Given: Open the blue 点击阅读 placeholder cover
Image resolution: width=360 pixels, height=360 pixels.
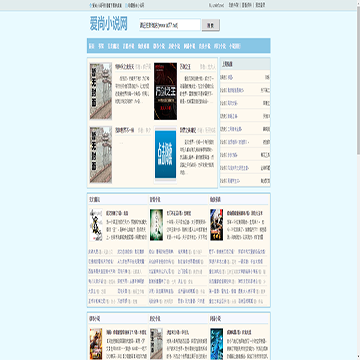Looking at the screenshot, I should pos(165,155).
